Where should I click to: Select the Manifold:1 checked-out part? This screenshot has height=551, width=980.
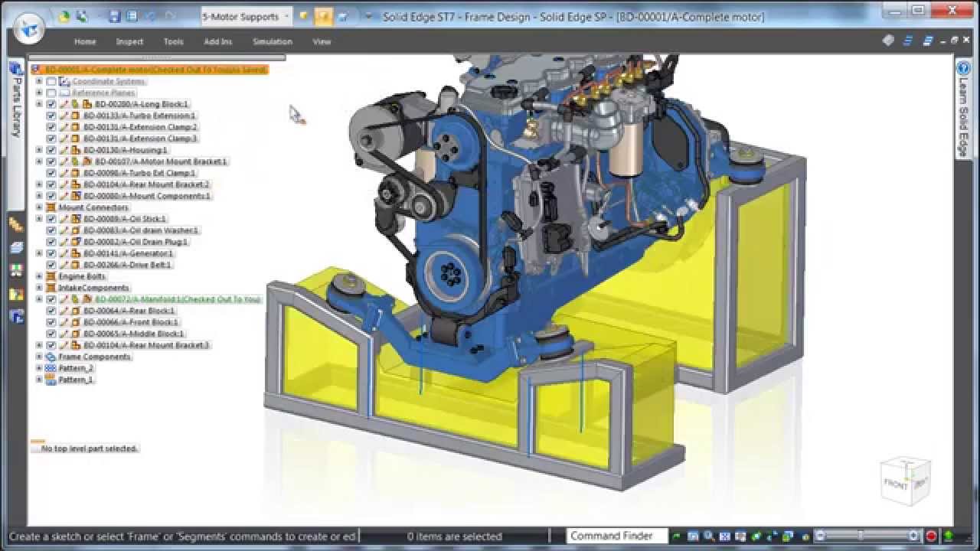(178, 299)
